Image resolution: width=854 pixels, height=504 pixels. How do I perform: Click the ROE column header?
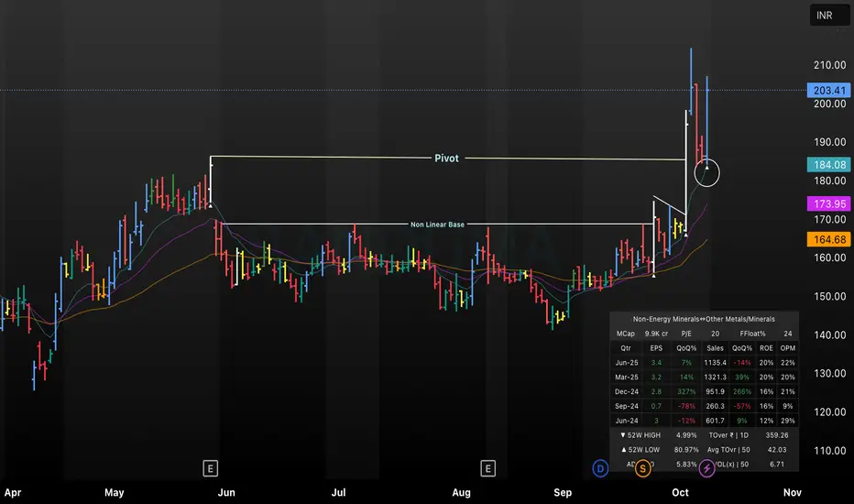[766, 348]
